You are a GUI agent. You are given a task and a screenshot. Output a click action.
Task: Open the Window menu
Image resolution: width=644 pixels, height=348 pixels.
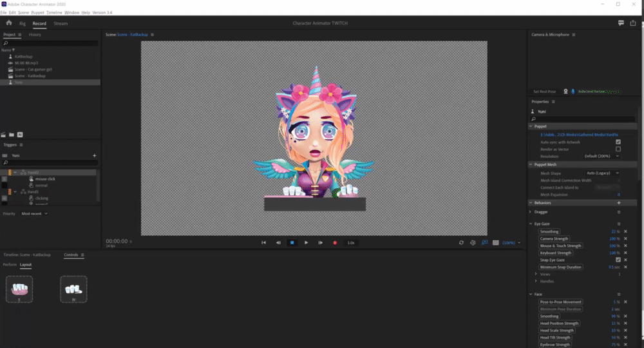[72, 12]
